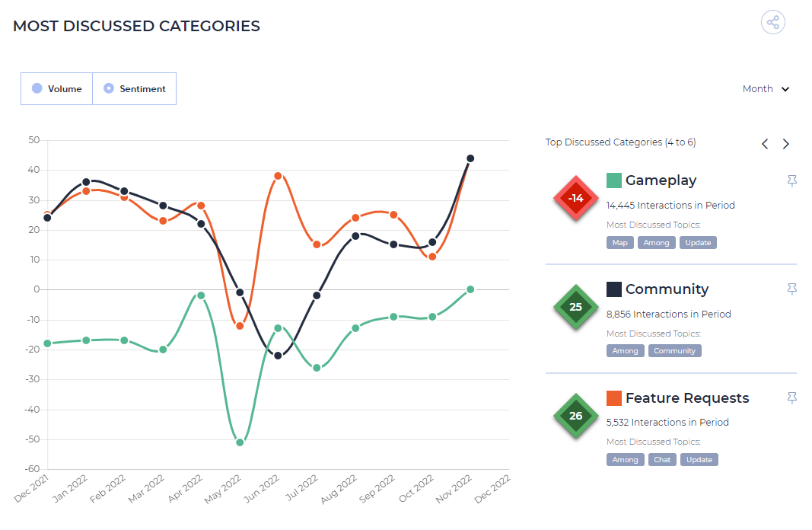The height and width of the screenshot is (530, 812).
Task: Pin the Gameplay category
Action: click(791, 180)
